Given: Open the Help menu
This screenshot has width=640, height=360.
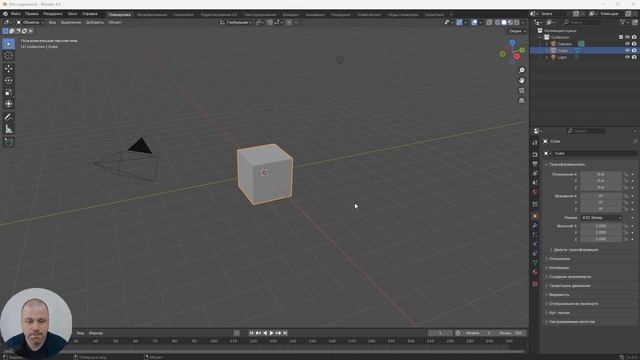Looking at the screenshot, I should (89, 14).
